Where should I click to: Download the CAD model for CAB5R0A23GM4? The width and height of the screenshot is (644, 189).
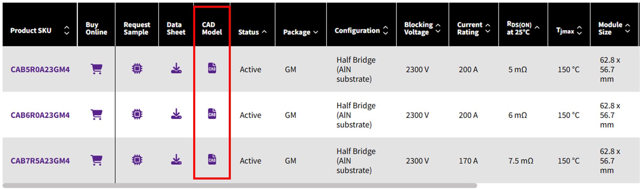(x=212, y=68)
